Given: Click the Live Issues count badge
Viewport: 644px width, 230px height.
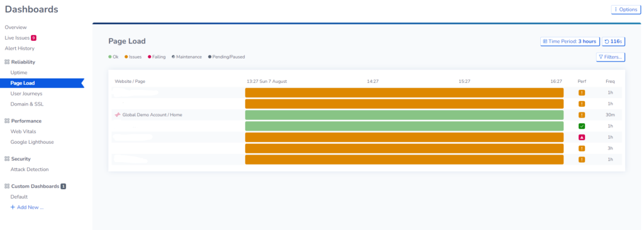Looking at the screenshot, I should pyautogui.click(x=34, y=38).
